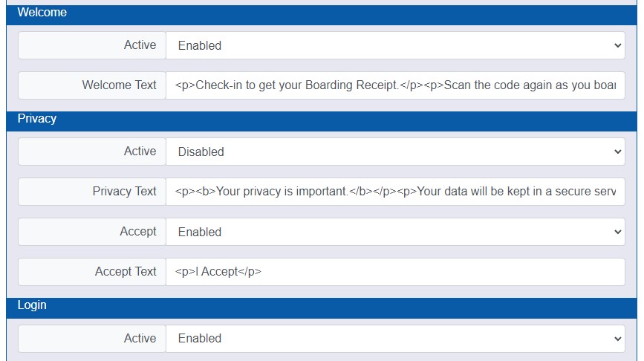Click the chevron arrow on Welcome Active select

point(618,45)
